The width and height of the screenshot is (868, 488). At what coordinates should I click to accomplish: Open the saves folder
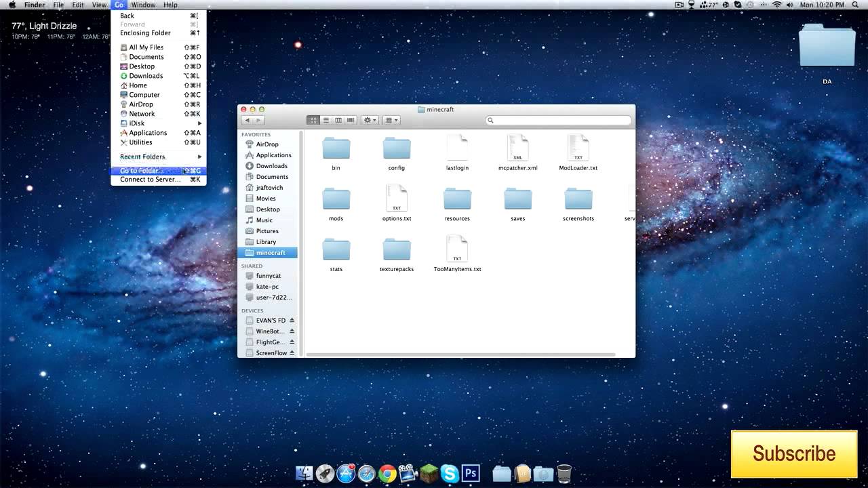click(518, 199)
